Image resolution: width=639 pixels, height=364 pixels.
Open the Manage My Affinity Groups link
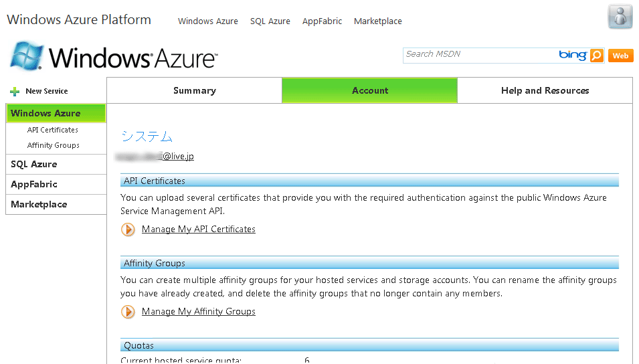pos(199,311)
